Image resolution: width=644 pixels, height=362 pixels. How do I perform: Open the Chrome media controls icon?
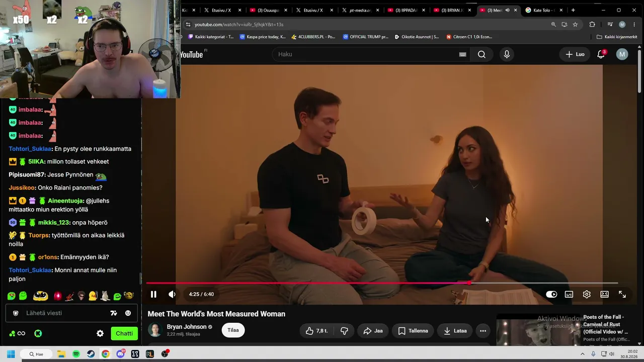click(x=610, y=24)
